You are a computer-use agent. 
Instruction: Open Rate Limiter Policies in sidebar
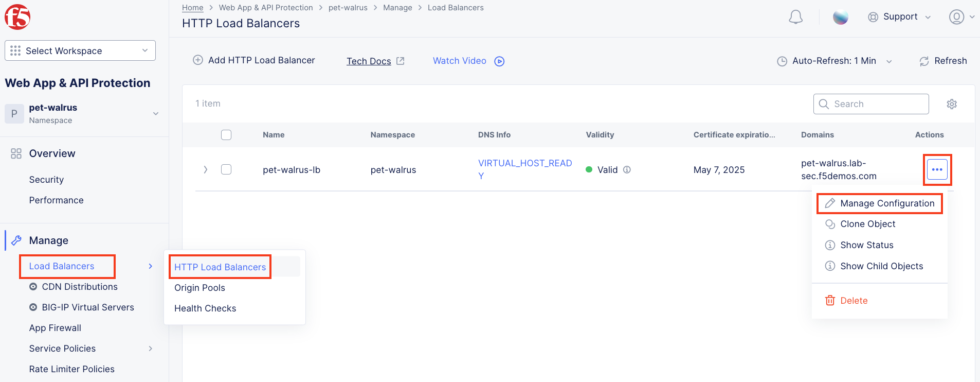click(71, 369)
